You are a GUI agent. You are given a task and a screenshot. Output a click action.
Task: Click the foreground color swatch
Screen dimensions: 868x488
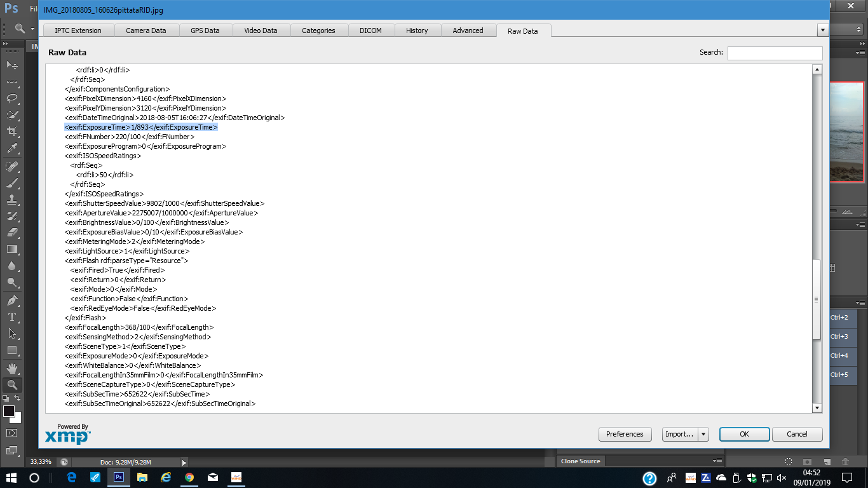tap(9, 411)
